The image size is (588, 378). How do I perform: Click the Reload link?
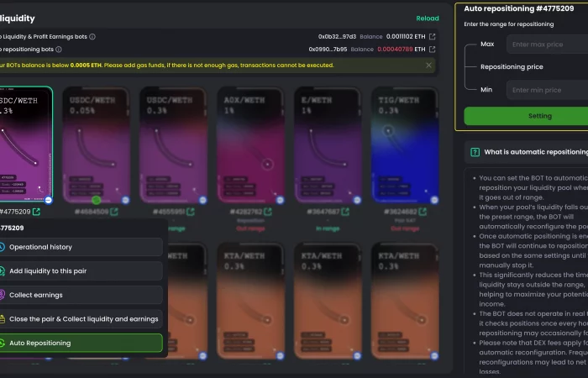pos(427,18)
